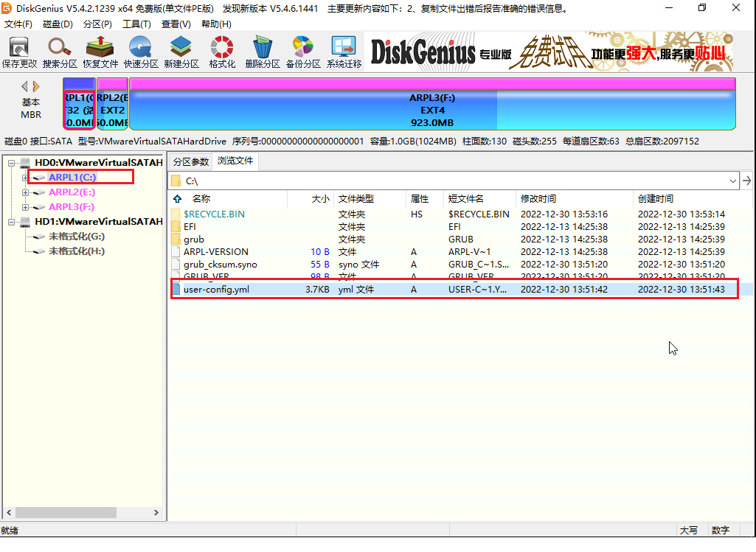
Task: Open the Tools (工具) menu
Action: [136, 24]
